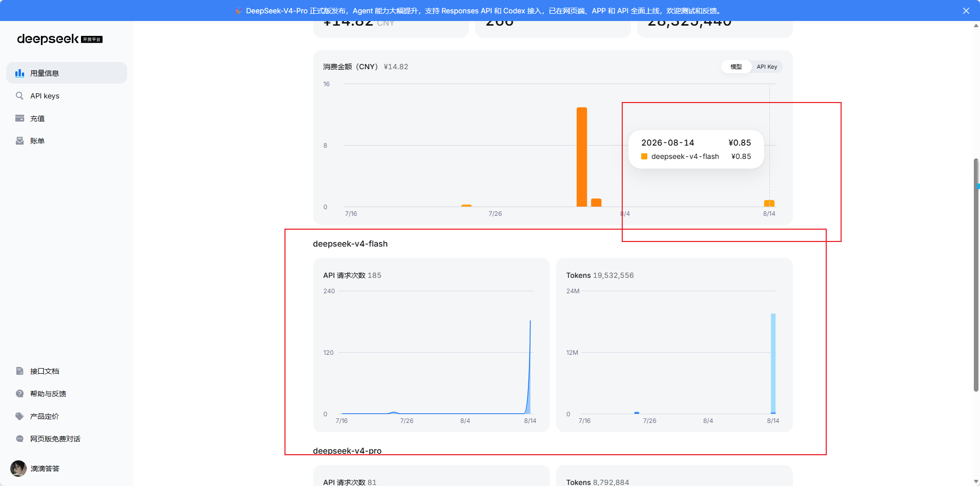Click the scrollbar up arrow

[x=976, y=25]
